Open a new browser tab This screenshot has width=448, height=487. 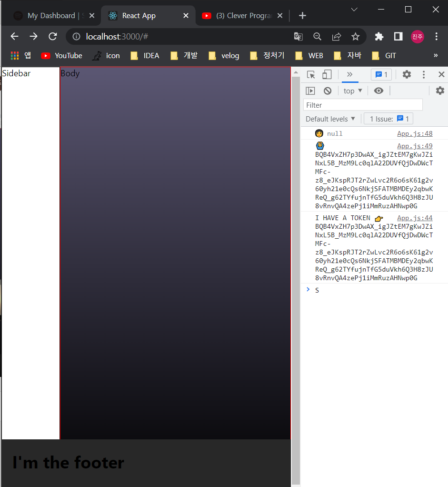pos(302,16)
